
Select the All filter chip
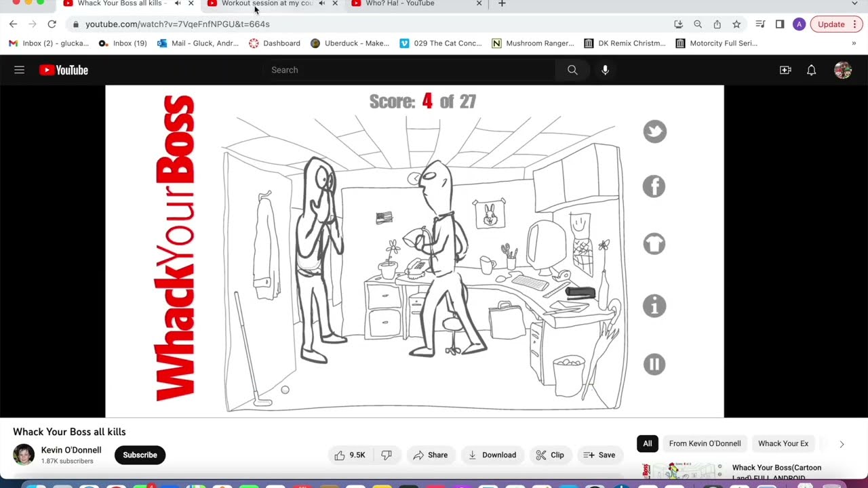point(648,444)
